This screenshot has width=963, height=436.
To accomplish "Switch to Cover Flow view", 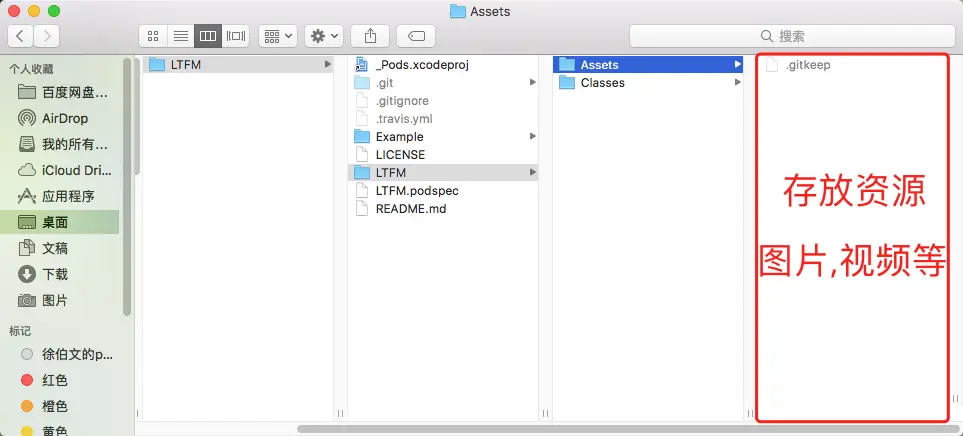I will (235, 36).
